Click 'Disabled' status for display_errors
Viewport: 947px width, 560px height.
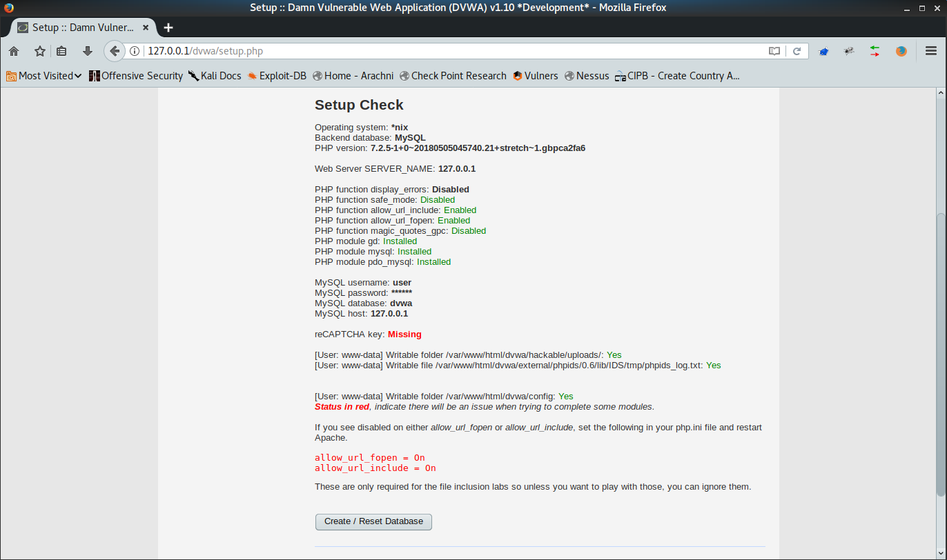click(451, 190)
